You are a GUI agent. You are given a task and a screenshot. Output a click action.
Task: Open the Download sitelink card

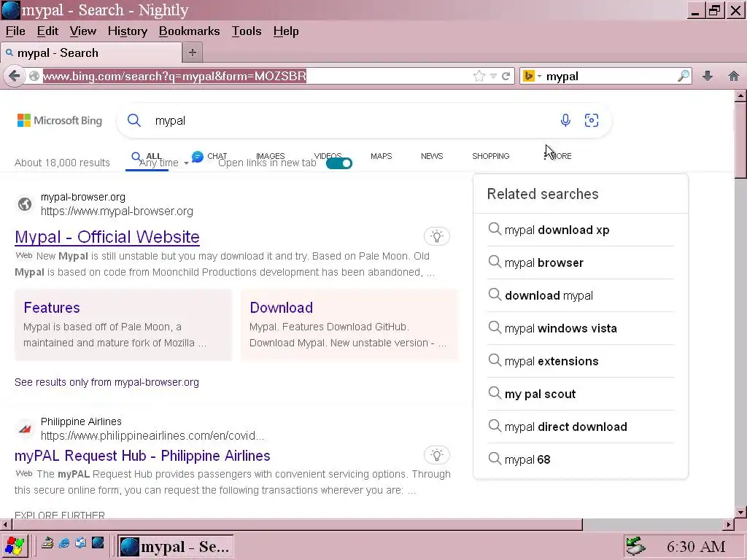coord(349,324)
